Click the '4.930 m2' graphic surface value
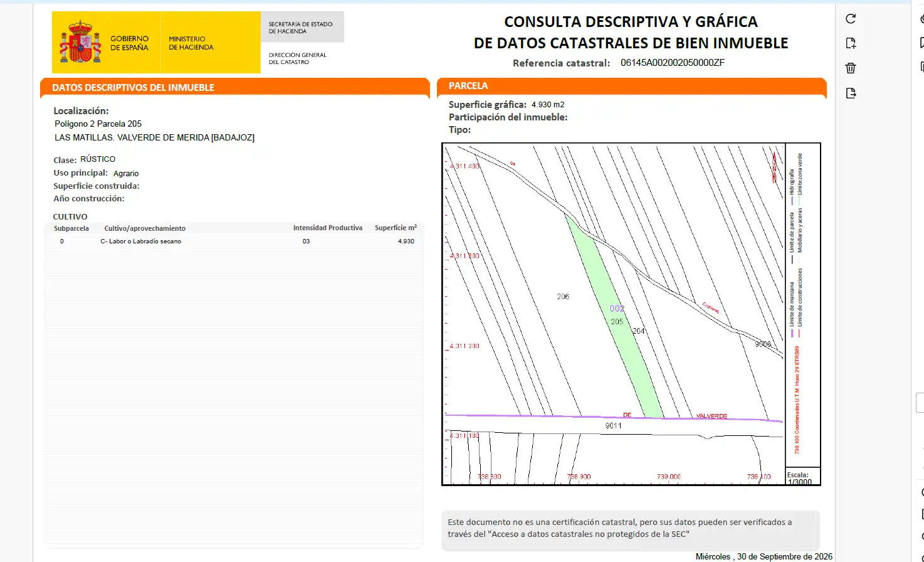Viewport: 924px width, 562px height. [548, 105]
